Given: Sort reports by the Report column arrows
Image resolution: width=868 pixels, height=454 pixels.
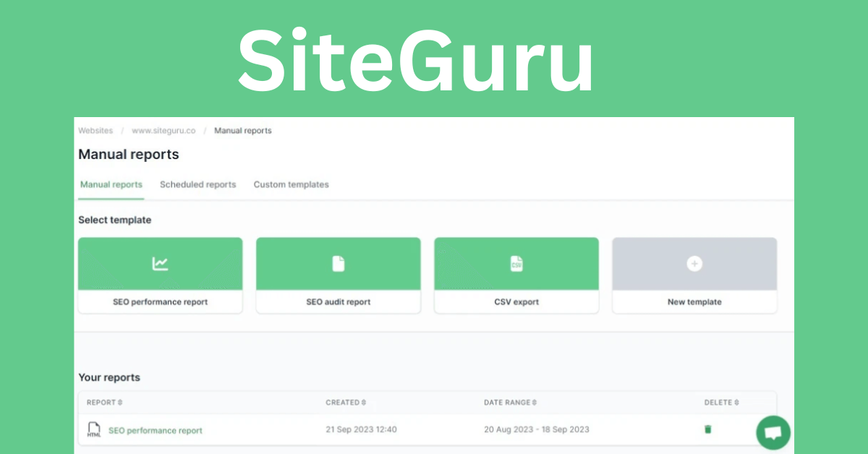Looking at the screenshot, I should coord(121,403).
